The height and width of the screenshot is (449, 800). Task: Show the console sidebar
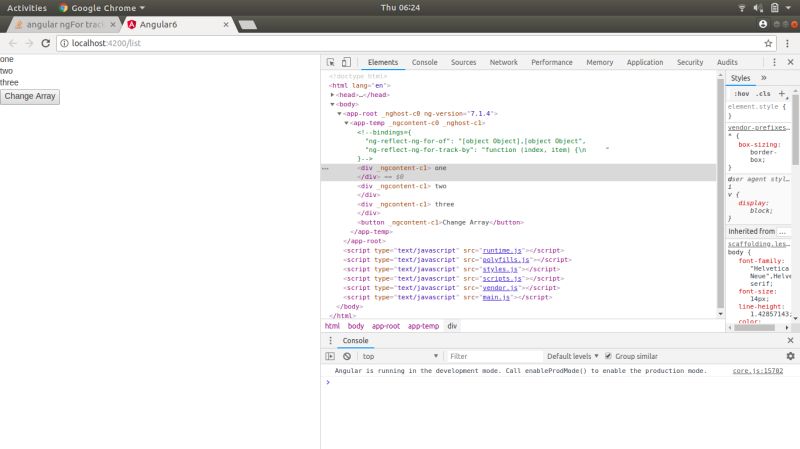[330, 356]
